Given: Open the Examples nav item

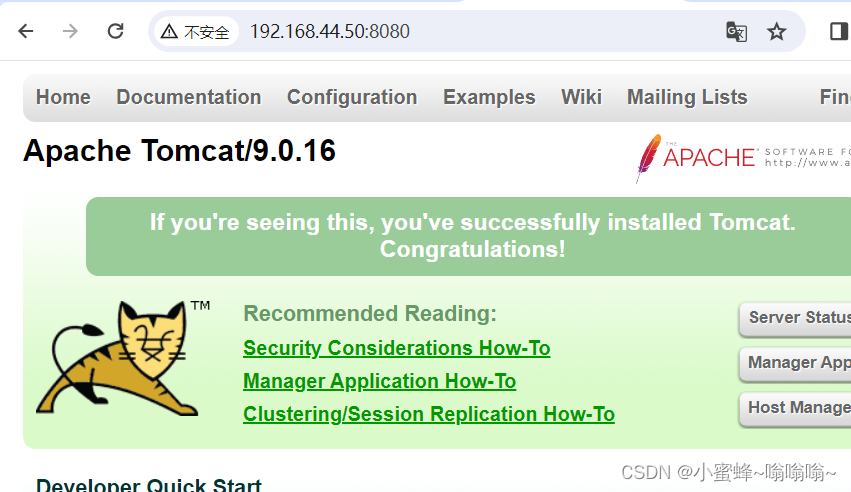Looking at the screenshot, I should [489, 97].
